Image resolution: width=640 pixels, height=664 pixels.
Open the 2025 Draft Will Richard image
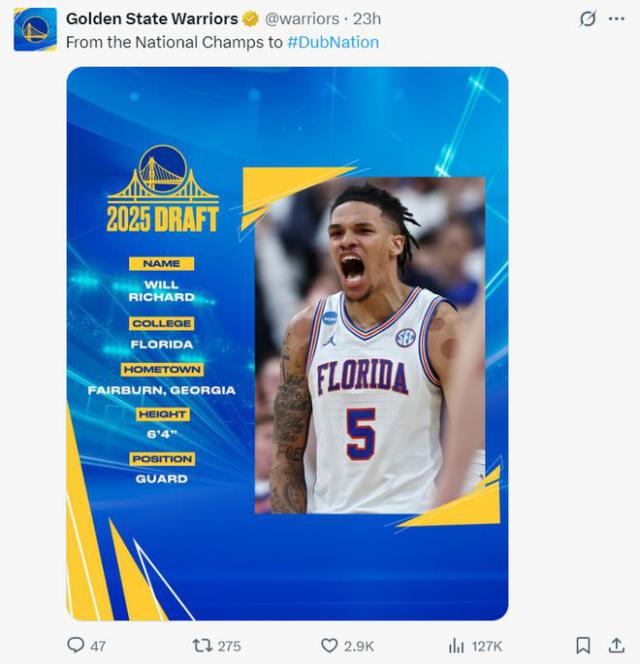287,343
